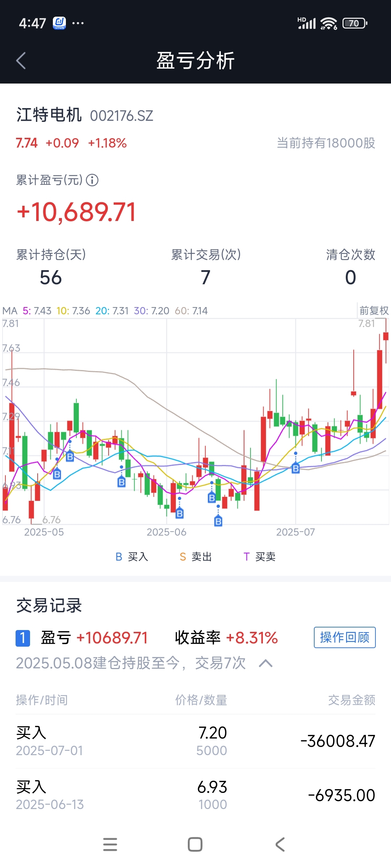Screen dimensions: 391x868
Task: Tap the info icon beside 累计盈亏(元)
Action: [x=92, y=180]
